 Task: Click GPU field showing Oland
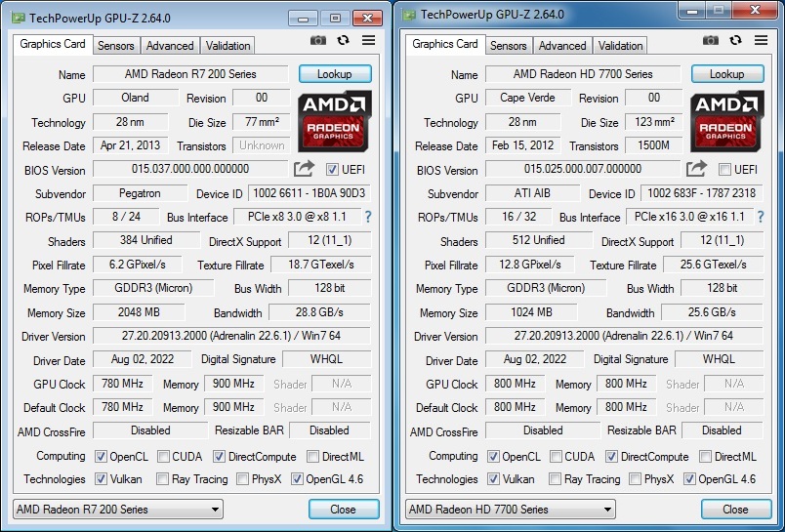coord(136,98)
